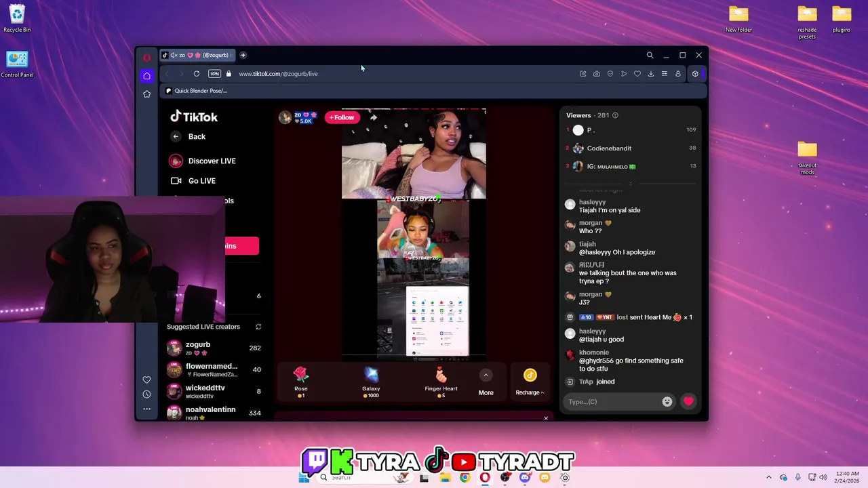This screenshot has width=868, height=488.
Task: Open the page edit snapshot icon
Action: coord(583,73)
